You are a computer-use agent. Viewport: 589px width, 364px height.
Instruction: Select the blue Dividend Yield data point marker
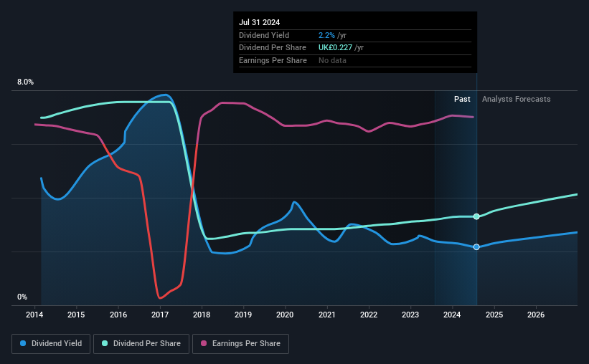pos(476,247)
